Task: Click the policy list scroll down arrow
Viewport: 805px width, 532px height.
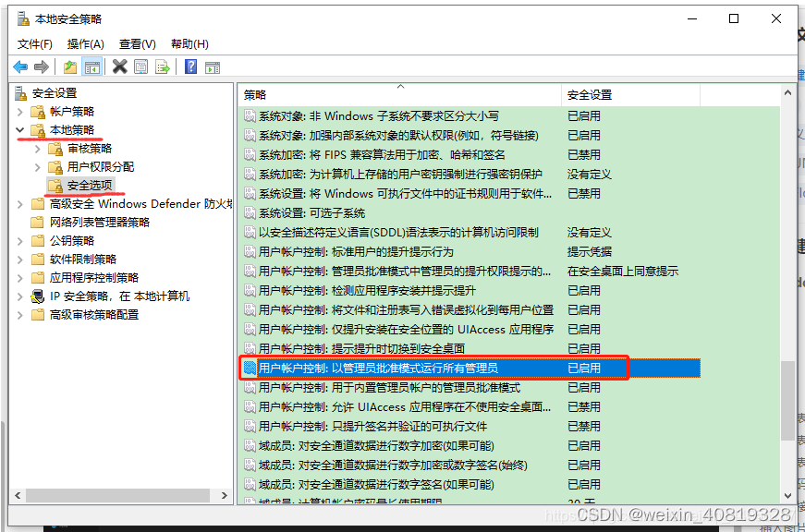Action: [787, 496]
